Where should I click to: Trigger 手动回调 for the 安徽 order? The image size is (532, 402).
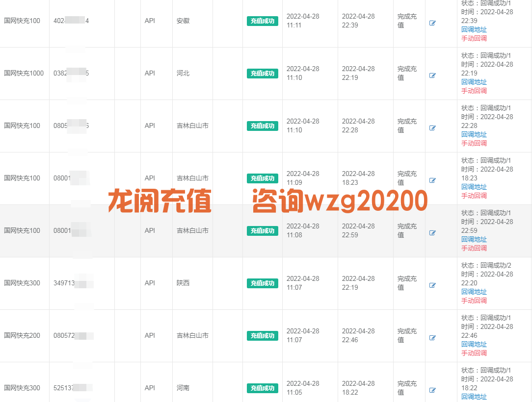pos(474,38)
